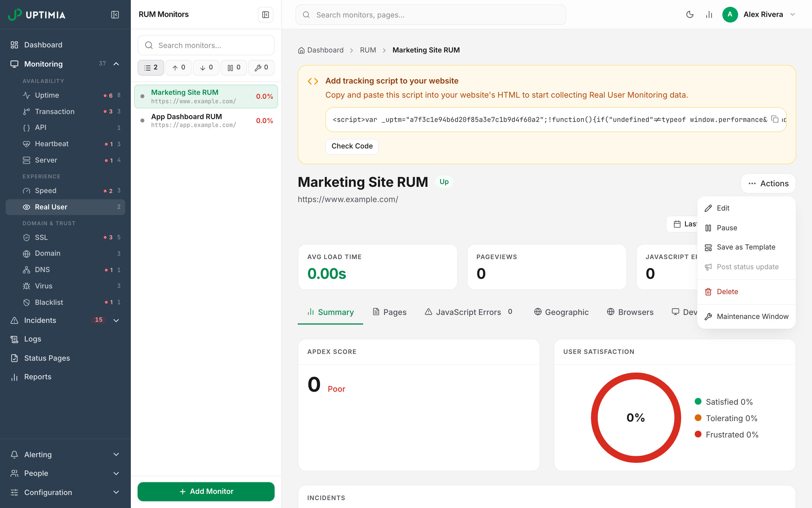This screenshot has width=812, height=508.
Task: Switch to the Pages tab
Action: (x=390, y=312)
